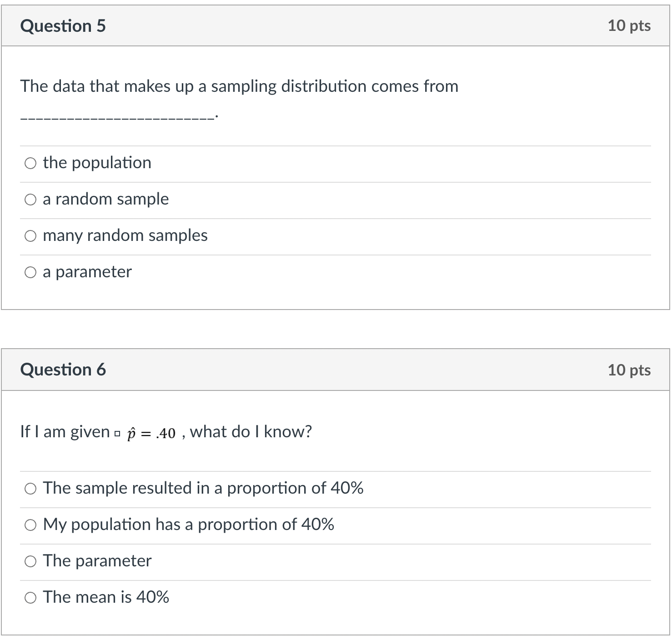This screenshot has width=672, height=640.
Task: Click the 'The mean is 40%' answer label text
Action: point(106,597)
